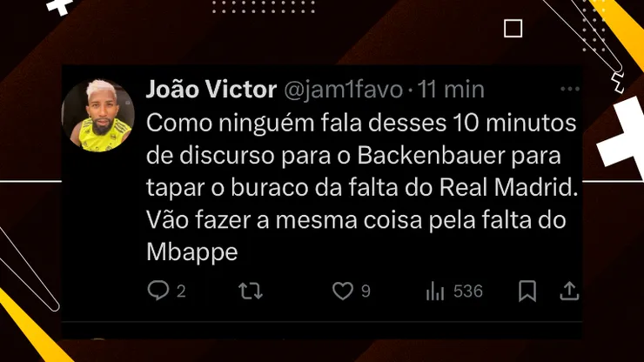The image size is (644, 362).
Task: Click the 536 views count
Action: [x=468, y=292]
